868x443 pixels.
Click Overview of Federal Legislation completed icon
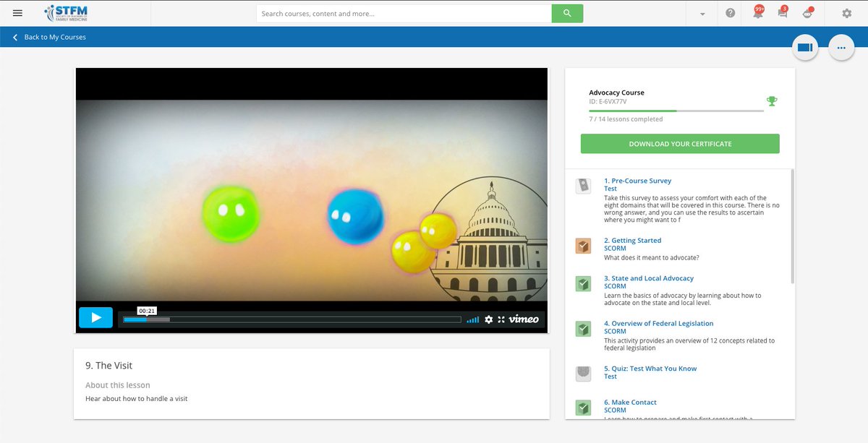[x=583, y=329]
